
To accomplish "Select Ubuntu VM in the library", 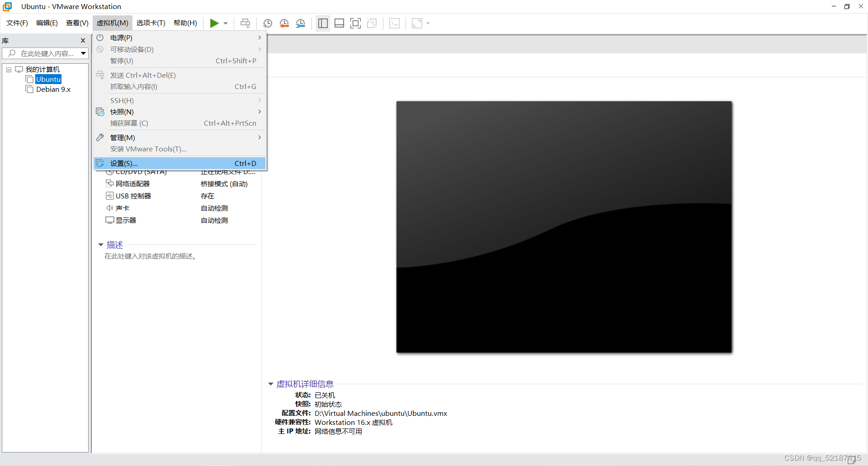I will 48,79.
